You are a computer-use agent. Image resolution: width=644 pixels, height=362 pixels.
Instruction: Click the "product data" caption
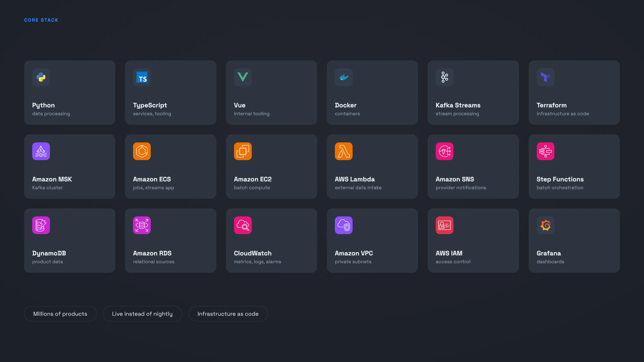pos(47,262)
